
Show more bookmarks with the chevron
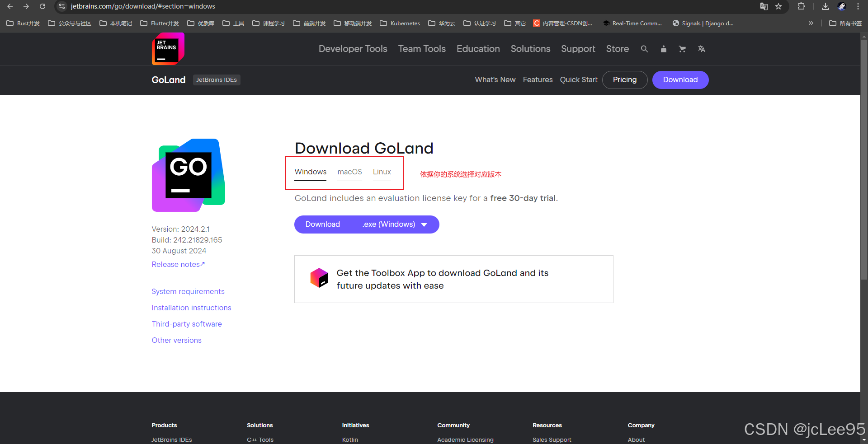[x=811, y=23]
